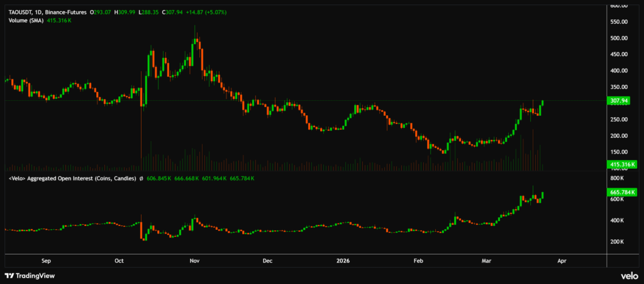
Task: Select the Volume (SMA) indicator label
Action: click(28, 20)
